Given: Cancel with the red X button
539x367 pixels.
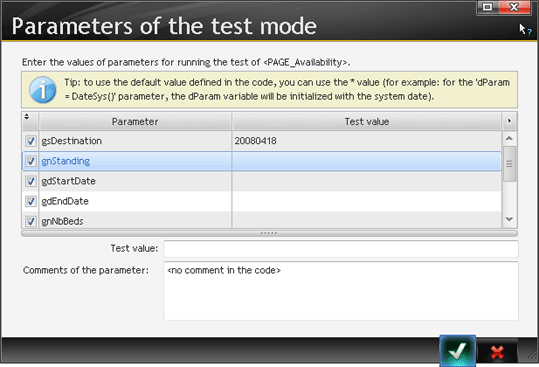Looking at the screenshot, I should tap(497, 352).
